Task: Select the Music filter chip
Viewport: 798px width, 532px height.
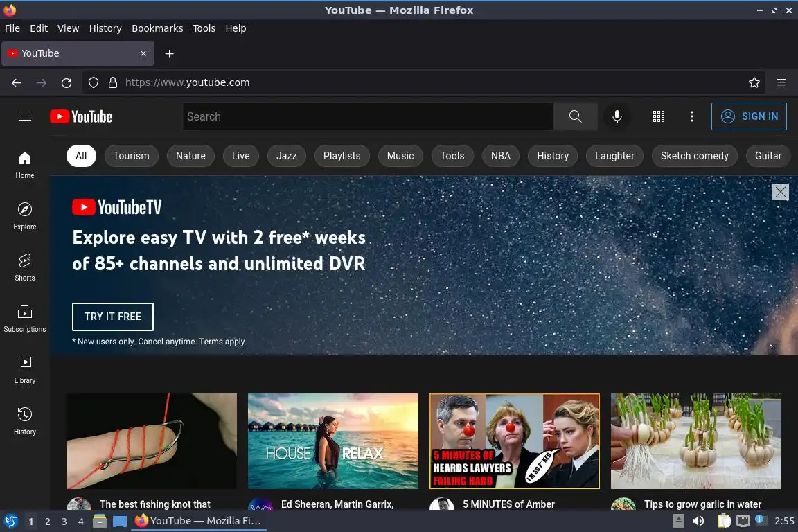Action: [400, 156]
